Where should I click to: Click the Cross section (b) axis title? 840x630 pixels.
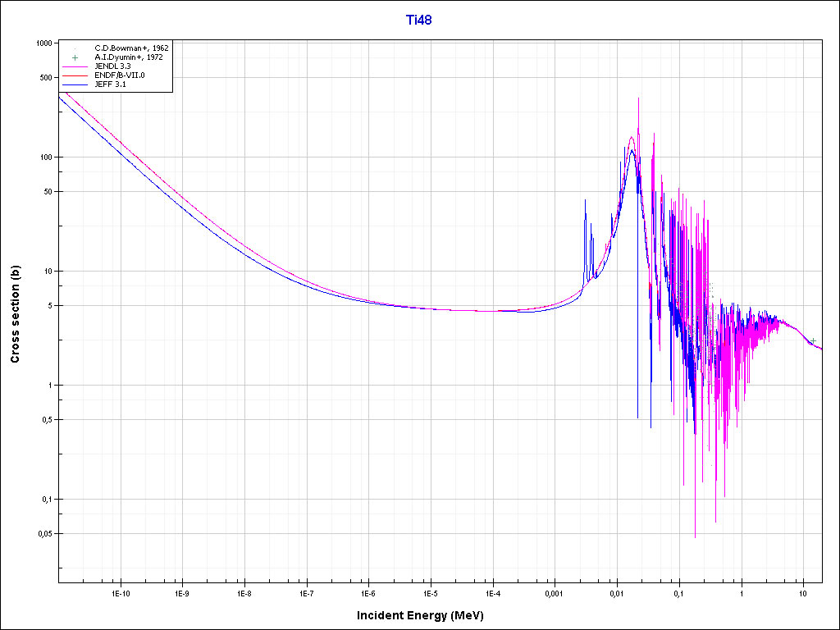tap(15, 314)
